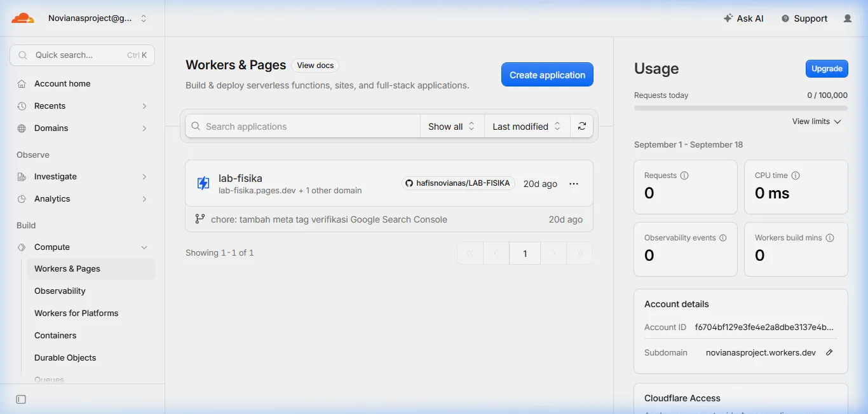Focus the Search applications field

coord(303,126)
